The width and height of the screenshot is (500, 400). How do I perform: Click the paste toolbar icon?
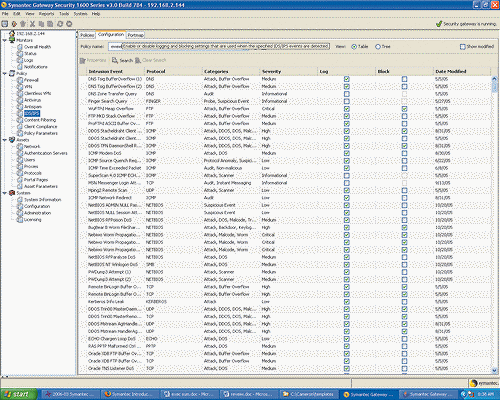pos(50,24)
